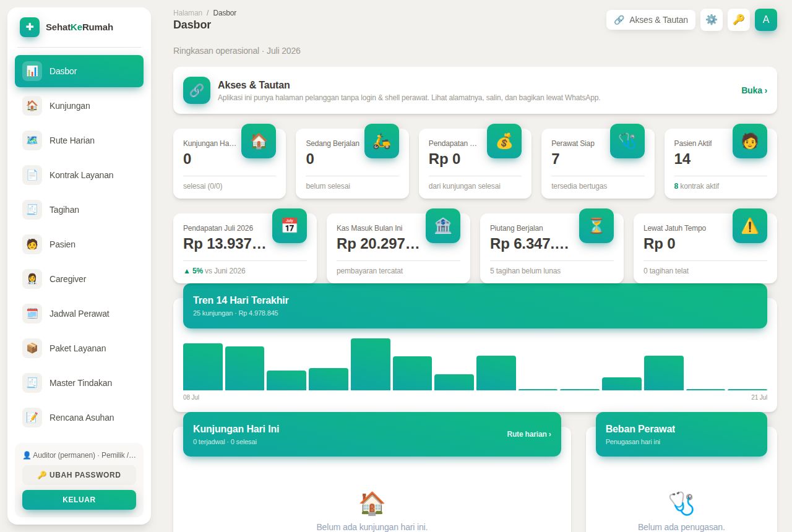Image resolution: width=792 pixels, height=532 pixels.
Task: Click the Beban Perawat header
Action: coord(681,434)
